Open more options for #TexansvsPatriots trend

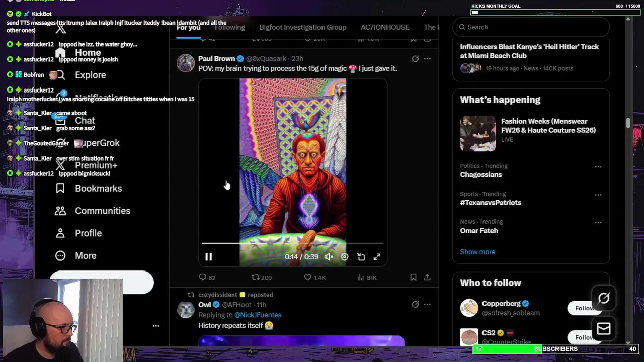click(598, 195)
